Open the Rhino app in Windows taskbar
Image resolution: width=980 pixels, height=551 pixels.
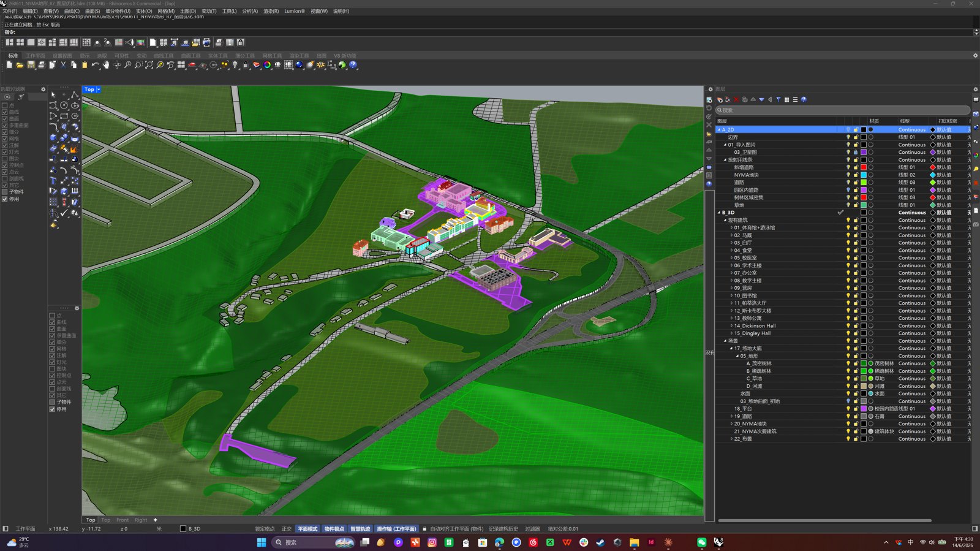[x=718, y=542]
